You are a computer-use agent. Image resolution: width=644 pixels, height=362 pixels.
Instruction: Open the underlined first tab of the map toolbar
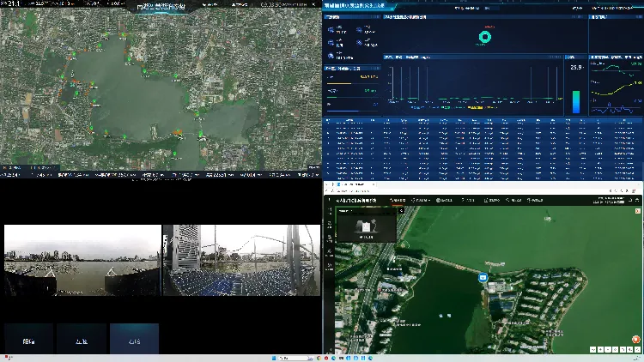[398, 200]
